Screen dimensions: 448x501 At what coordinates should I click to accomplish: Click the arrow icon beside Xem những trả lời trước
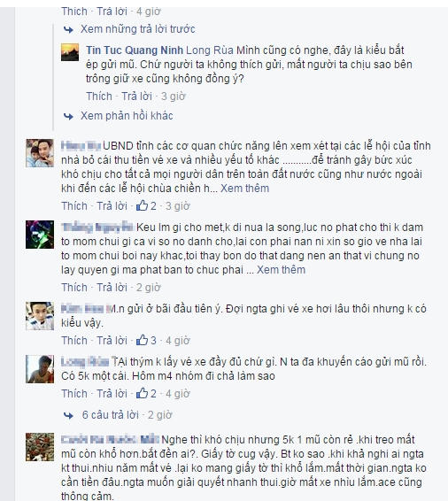click(68, 30)
